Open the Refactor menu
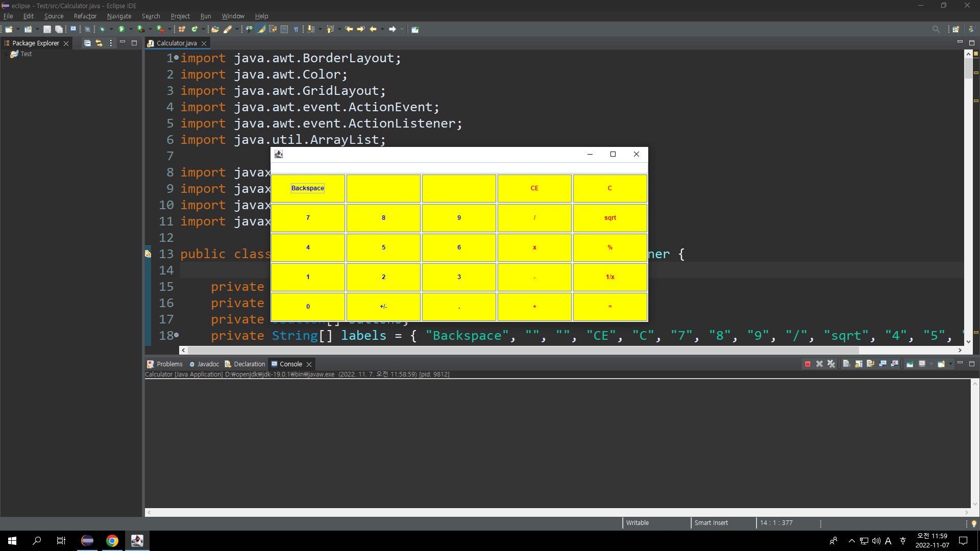 pos(85,16)
